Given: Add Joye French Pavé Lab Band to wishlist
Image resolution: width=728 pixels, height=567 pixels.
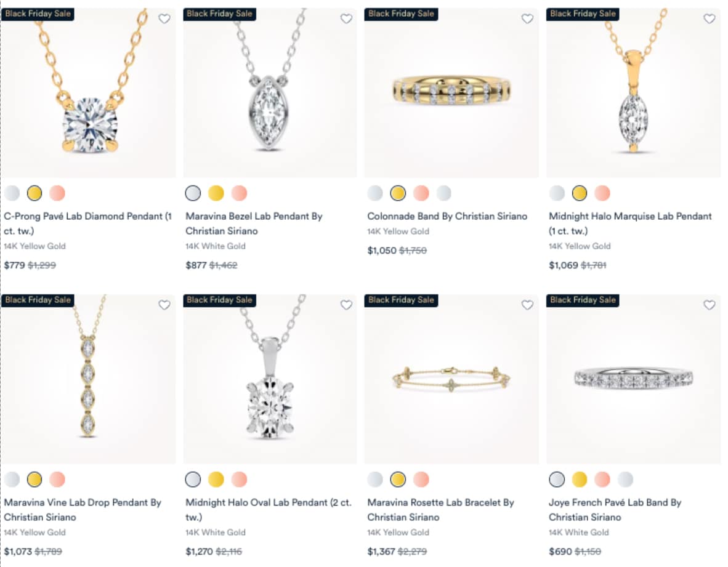Looking at the screenshot, I should click(x=709, y=305).
